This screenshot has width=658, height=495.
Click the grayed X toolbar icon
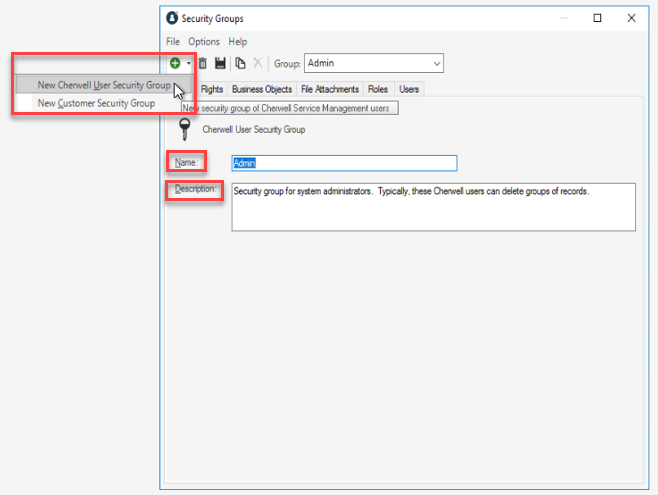tap(258, 63)
